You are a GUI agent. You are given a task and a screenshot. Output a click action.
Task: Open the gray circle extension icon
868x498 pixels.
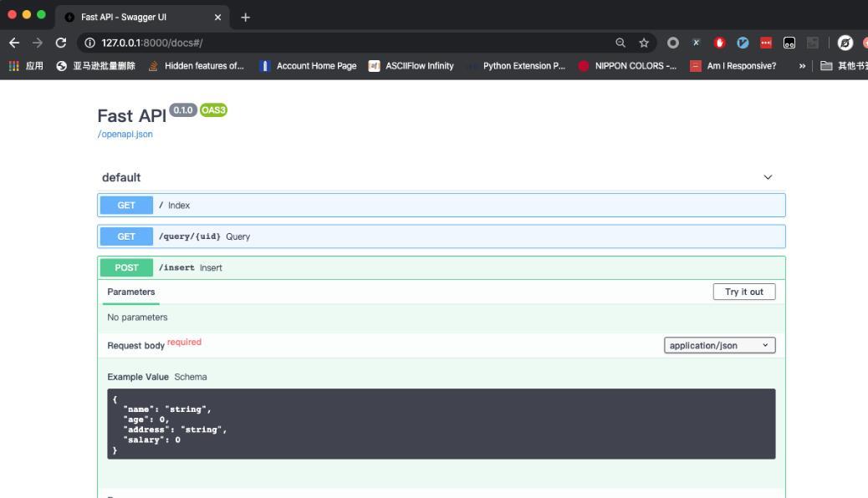coord(672,43)
